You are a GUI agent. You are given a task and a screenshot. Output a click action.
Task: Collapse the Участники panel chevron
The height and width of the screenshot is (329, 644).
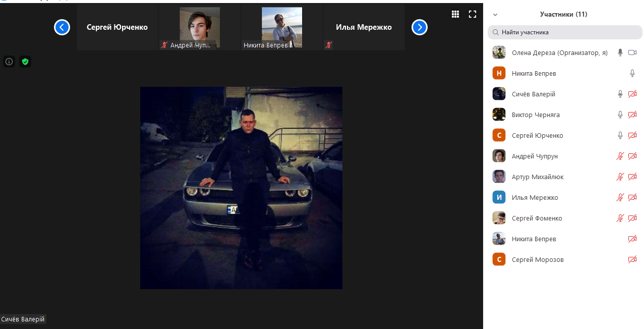[x=495, y=15]
